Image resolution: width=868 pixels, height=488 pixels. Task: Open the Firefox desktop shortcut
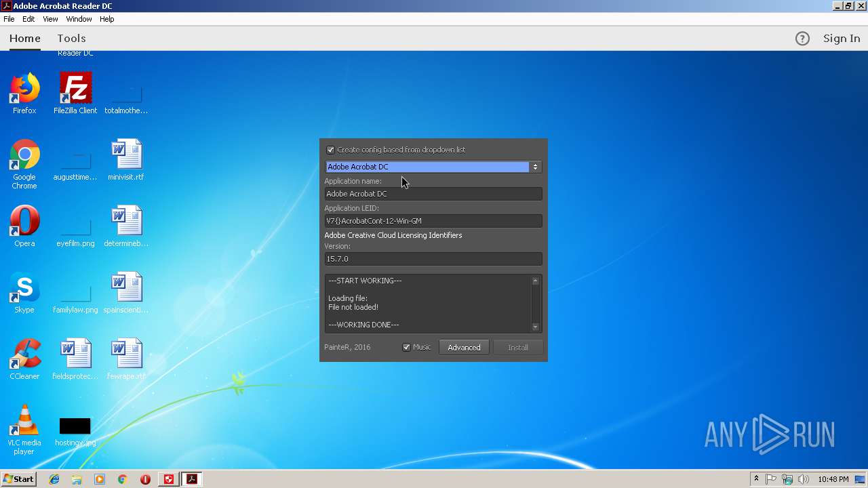coord(24,94)
